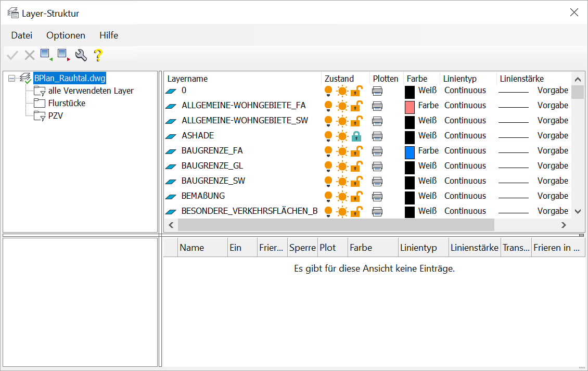Click the printer icon for BAUGRENZE_FA layer
Viewport: 588px width, 371px height.
pos(377,151)
